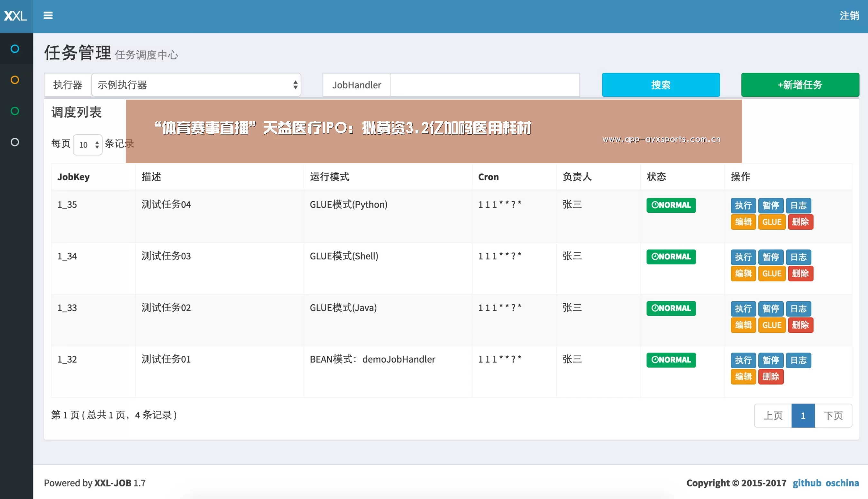
Task: Click 执行 for job 1_35
Action: tap(743, 205)
